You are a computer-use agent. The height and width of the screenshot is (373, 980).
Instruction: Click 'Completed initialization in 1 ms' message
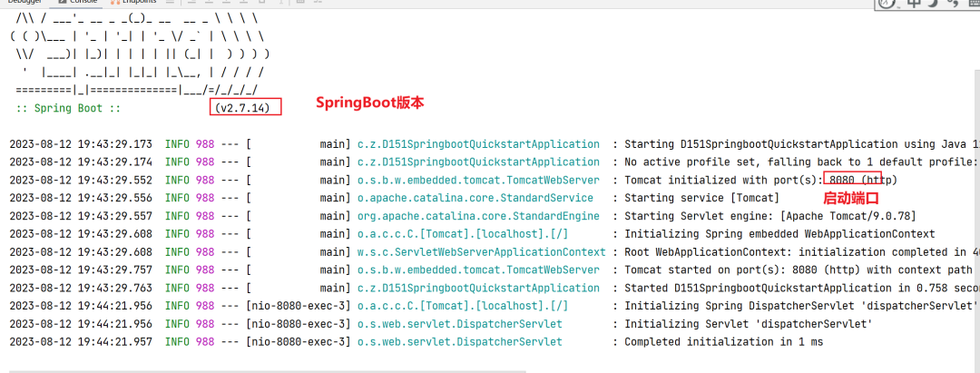tap(724, 342)
